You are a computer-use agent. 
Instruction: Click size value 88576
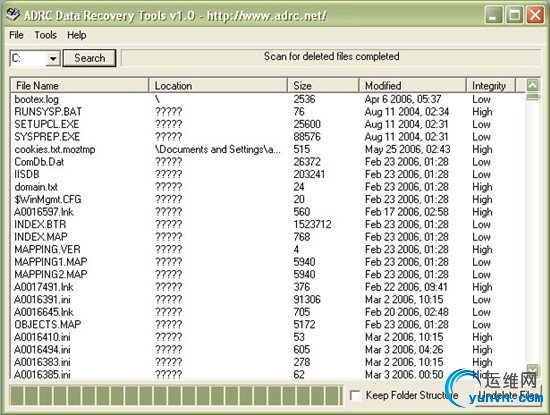click(307, 137)
